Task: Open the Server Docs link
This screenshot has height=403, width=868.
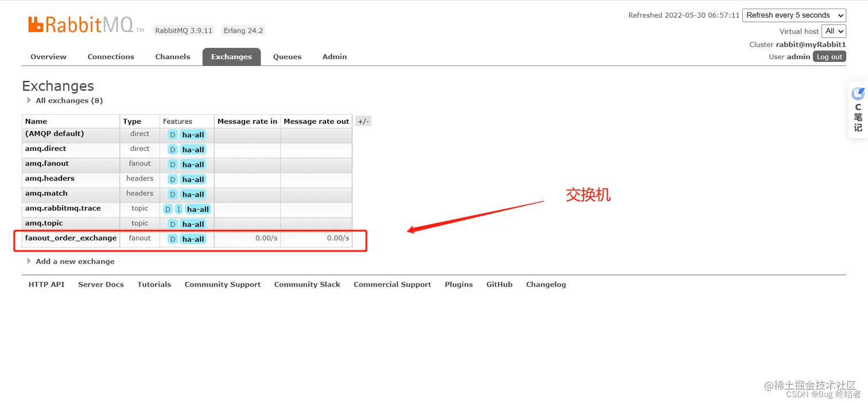Action: [101, 284]
